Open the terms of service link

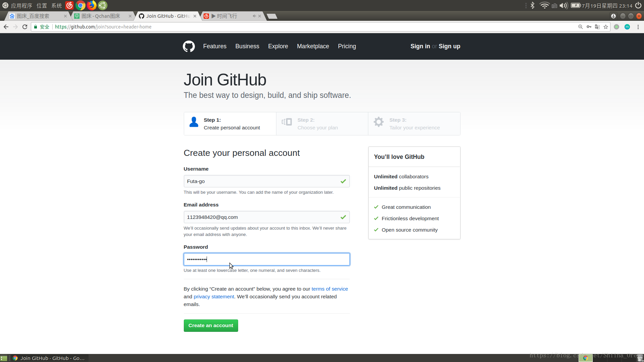(330, 289)
